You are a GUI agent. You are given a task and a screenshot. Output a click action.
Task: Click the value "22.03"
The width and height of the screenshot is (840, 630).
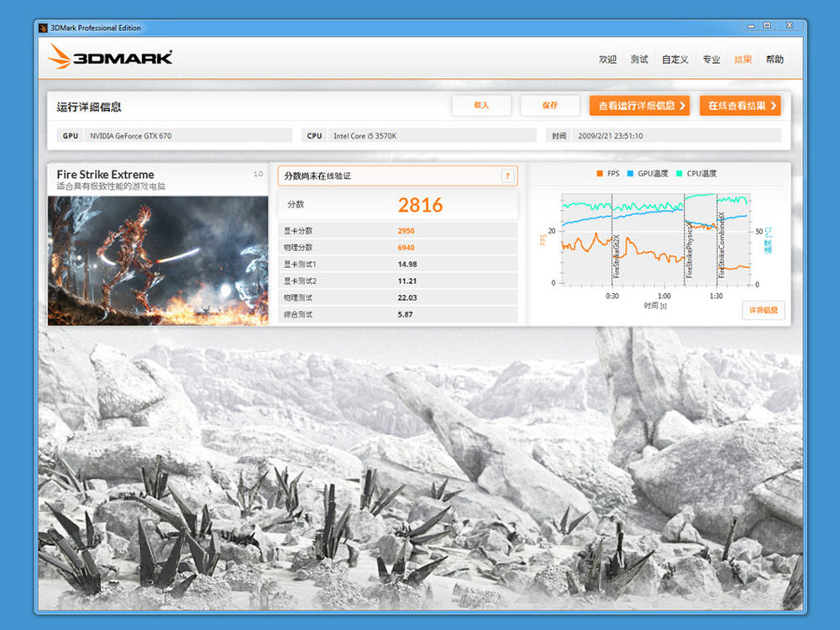pos(407,298)
